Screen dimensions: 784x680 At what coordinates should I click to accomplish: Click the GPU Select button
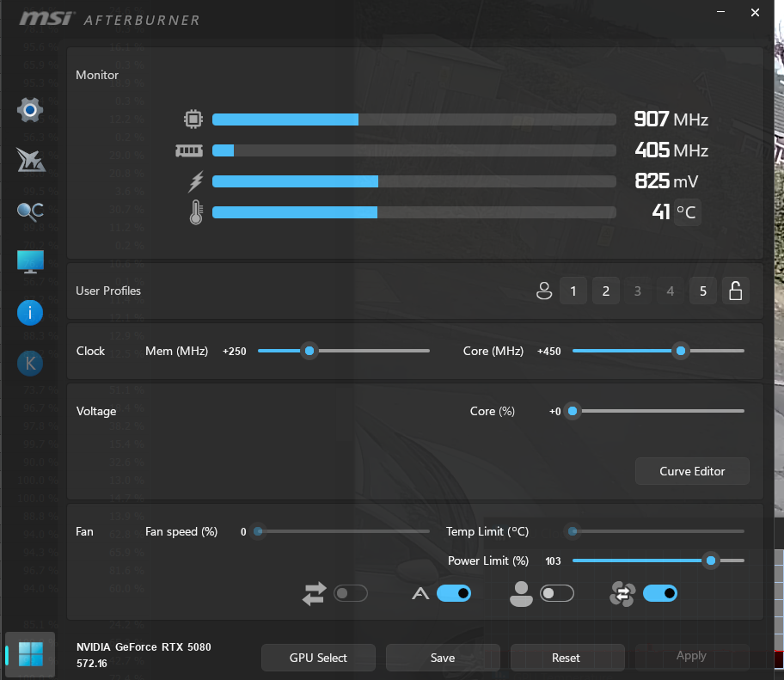(x=318, y=658)
